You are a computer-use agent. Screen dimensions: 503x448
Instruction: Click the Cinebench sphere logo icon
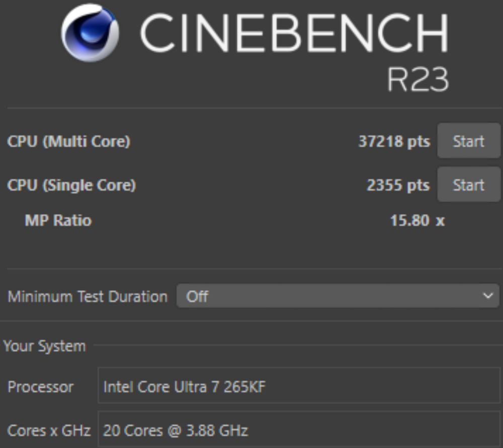(x=90, y=33)
